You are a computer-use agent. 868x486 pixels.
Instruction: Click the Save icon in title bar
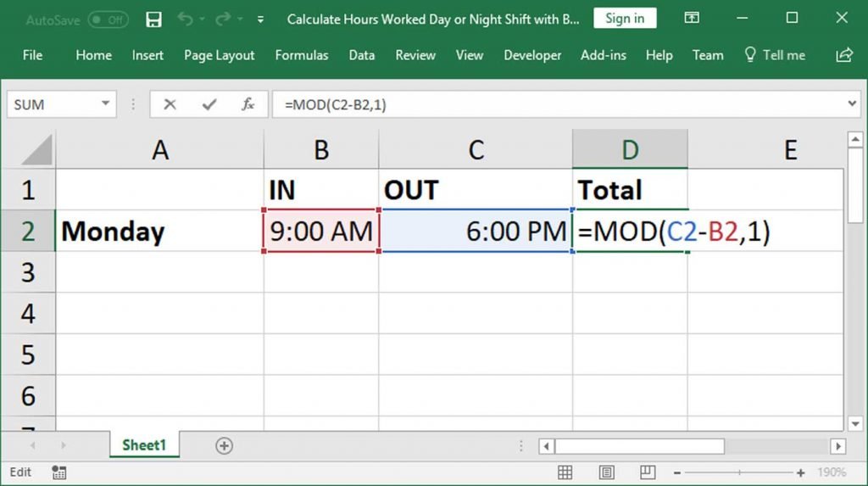pos(153,19)
